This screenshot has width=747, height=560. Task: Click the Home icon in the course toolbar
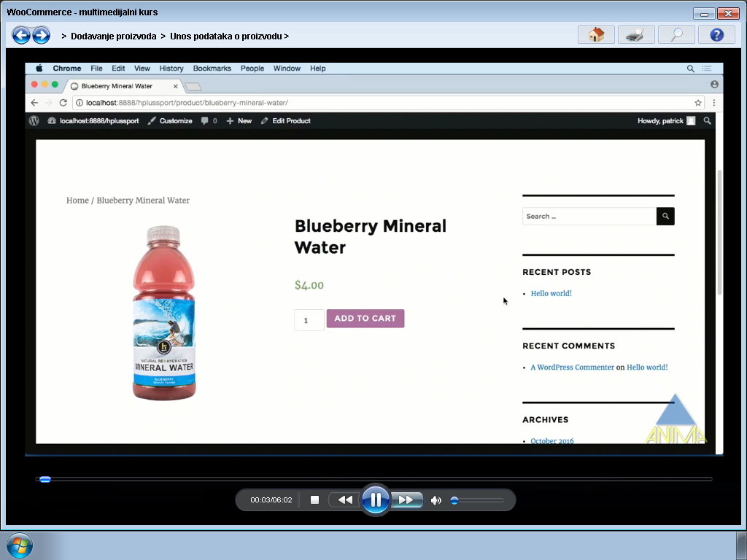coord(596,35)
